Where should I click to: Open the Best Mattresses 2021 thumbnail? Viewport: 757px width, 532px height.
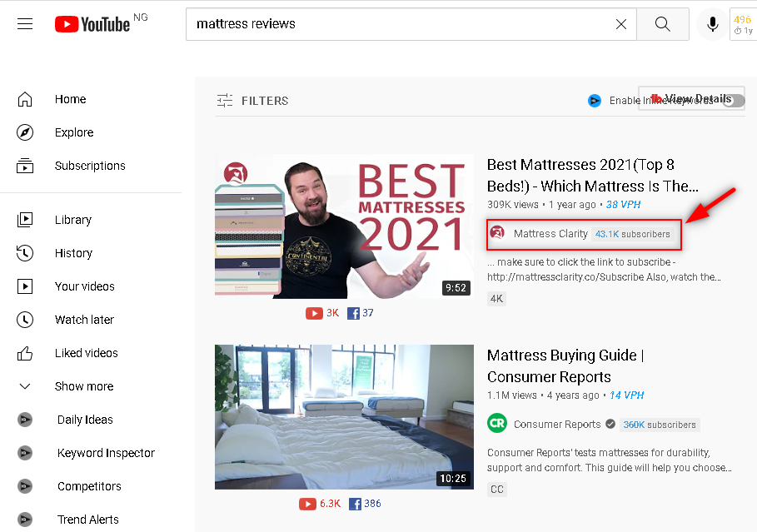click(x=344, y=226)
